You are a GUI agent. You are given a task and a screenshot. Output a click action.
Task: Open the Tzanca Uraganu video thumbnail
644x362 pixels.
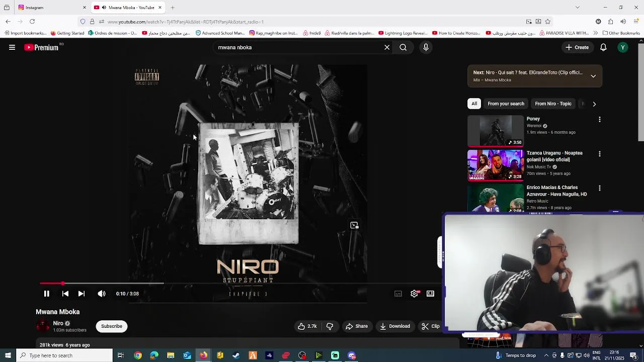pyautogui.click(x=496, y=165)
